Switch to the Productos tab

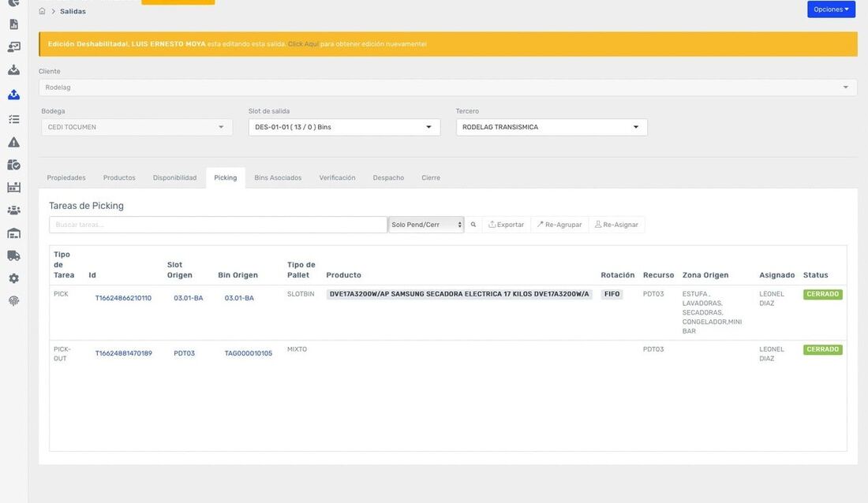click(119, 177)
